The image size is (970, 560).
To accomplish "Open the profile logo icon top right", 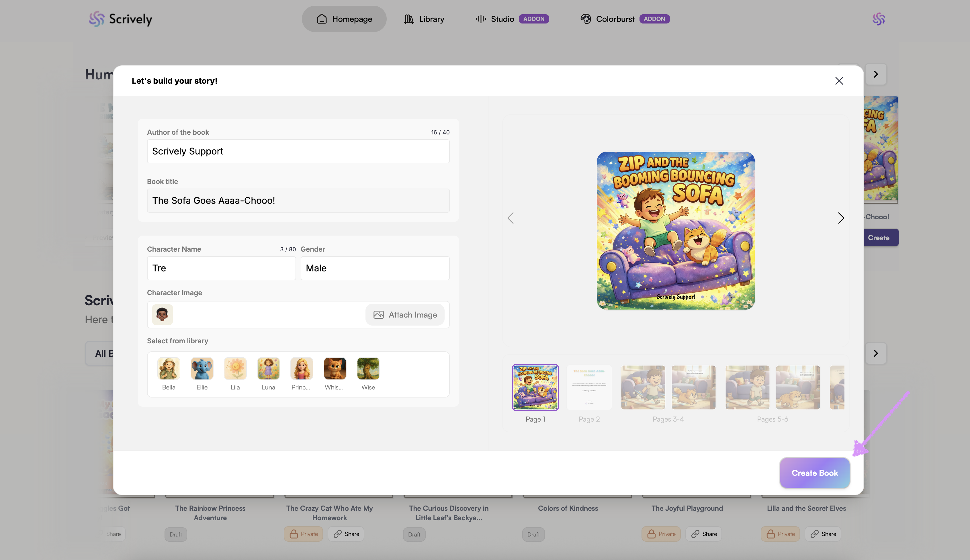I will pos(879,19).
